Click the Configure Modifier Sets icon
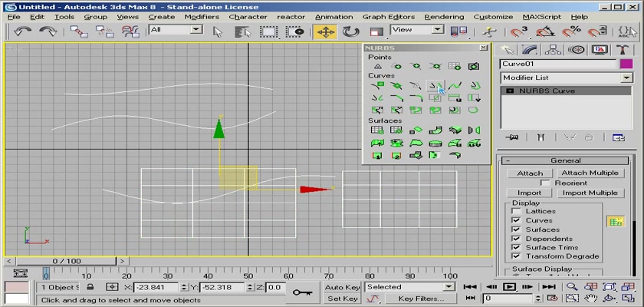Screen dimensions: 644x307 click(618, 137)
